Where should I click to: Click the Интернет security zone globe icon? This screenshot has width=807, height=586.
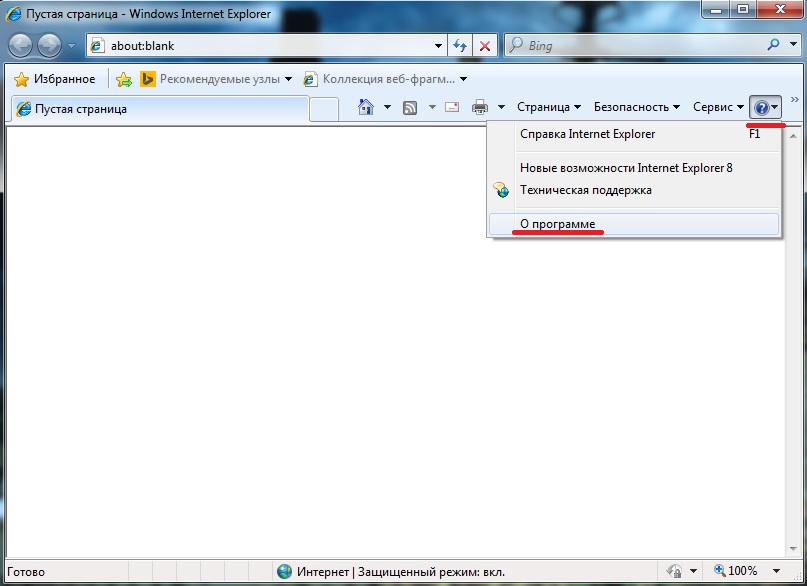pos(284,572)
